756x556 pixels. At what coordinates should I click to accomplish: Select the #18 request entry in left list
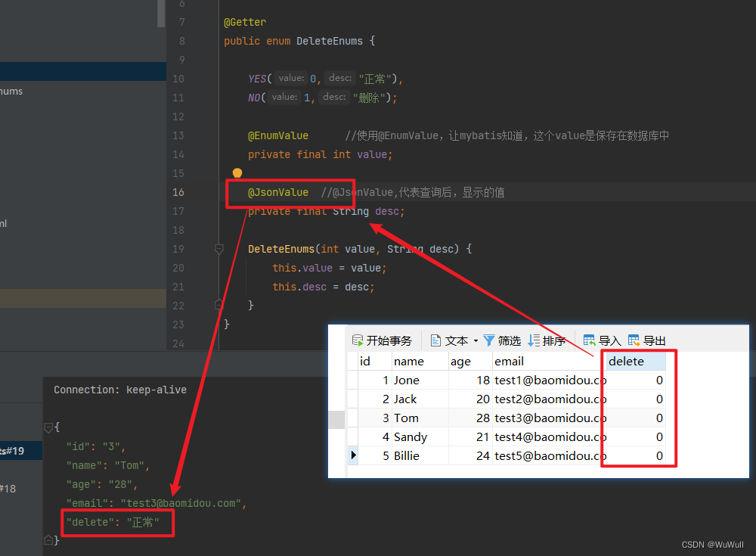[21, 489]
